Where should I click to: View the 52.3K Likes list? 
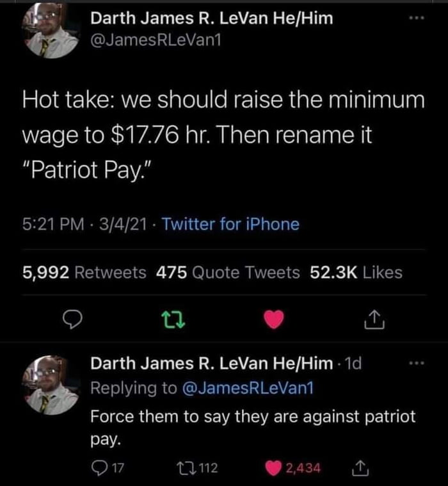click(x=356, y=273)
